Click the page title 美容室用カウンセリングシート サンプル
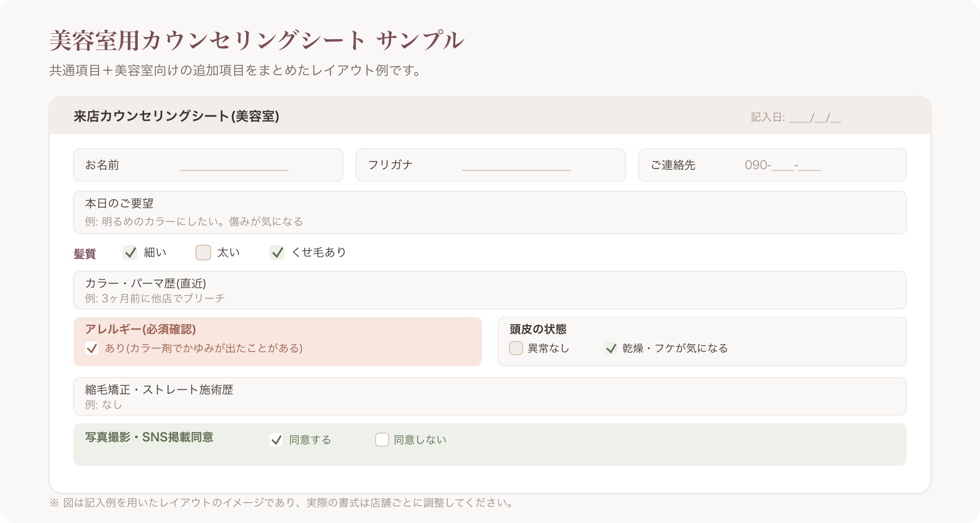Screen dimensions: 980x523 tap(256, 40)
